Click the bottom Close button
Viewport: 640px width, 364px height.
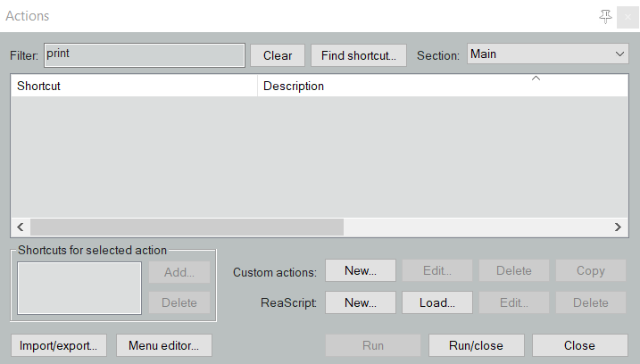tap(579, 345)
